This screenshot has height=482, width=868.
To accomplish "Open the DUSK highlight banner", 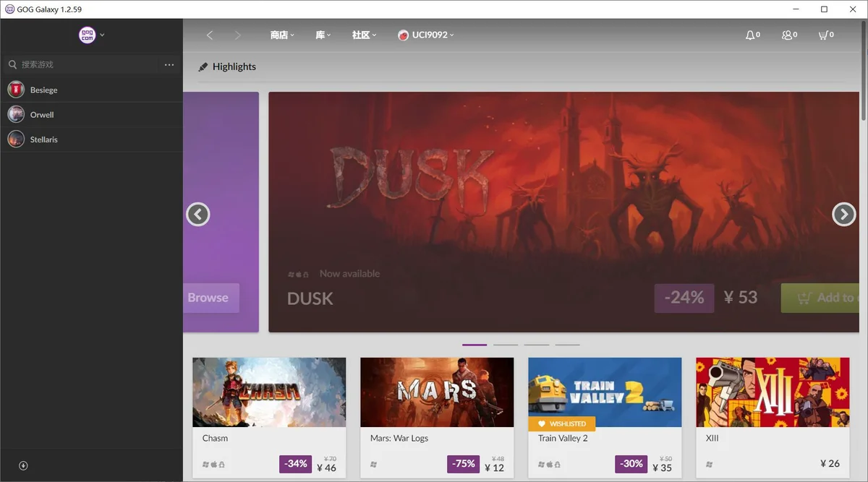I will [563, 212].
